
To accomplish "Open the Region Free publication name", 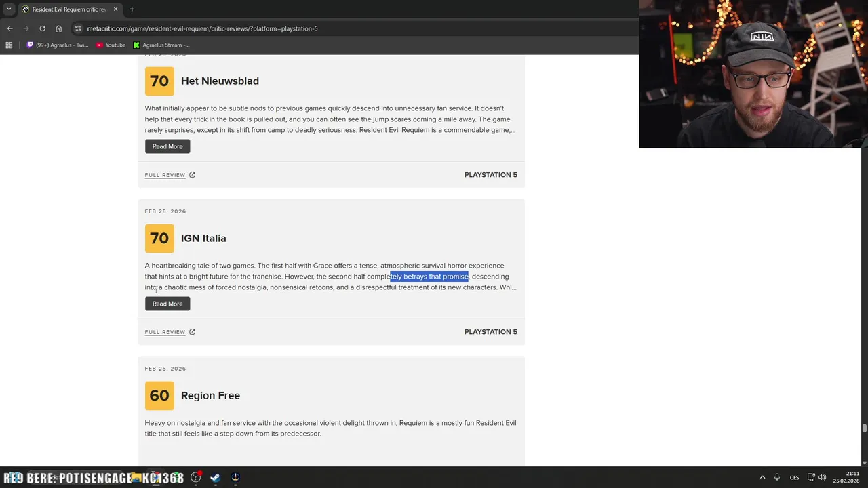I will coord(210,396).
